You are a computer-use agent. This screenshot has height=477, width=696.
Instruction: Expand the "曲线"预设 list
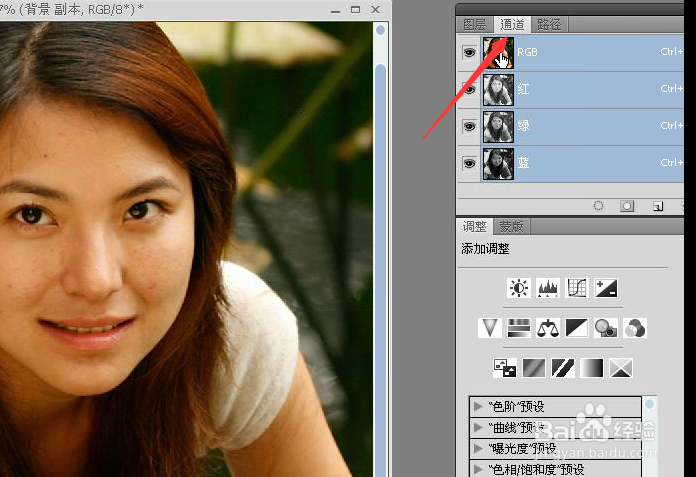click(x=478, y=427)
